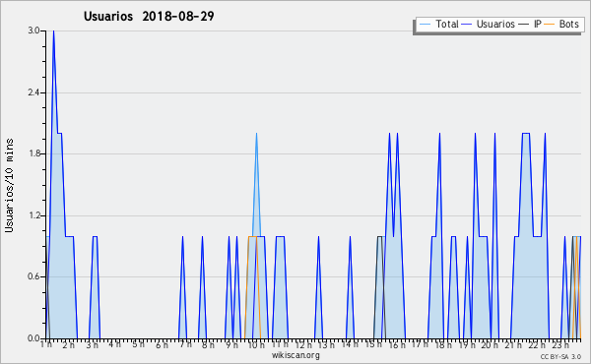The image size is (591, 364).
Task: Select the Bots legend entry
Action: 561,24
